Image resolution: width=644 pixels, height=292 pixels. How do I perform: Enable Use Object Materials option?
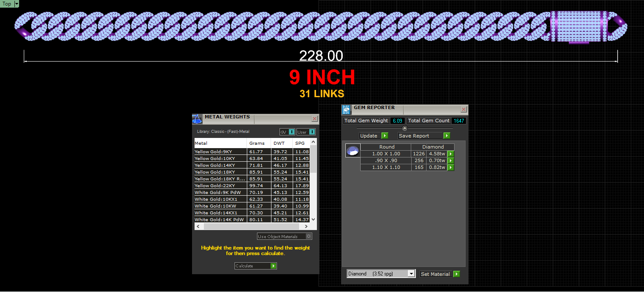[x=285, y=236]
